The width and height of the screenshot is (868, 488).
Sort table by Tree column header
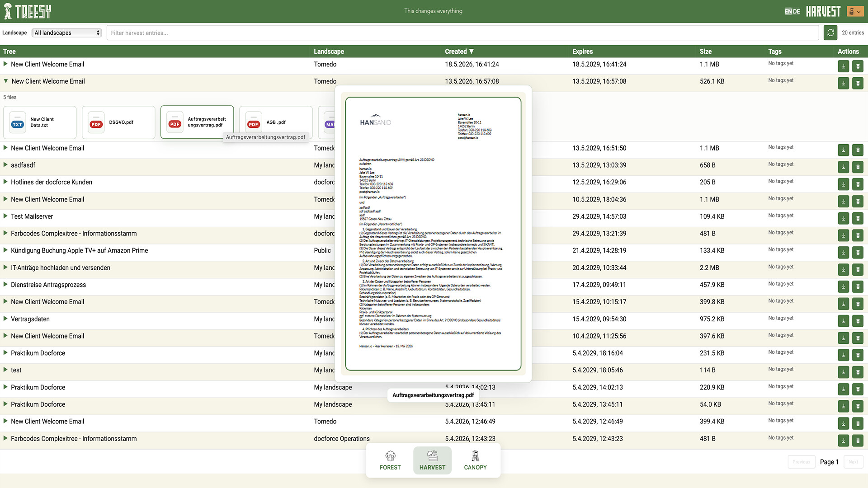[x=9, y=52]
